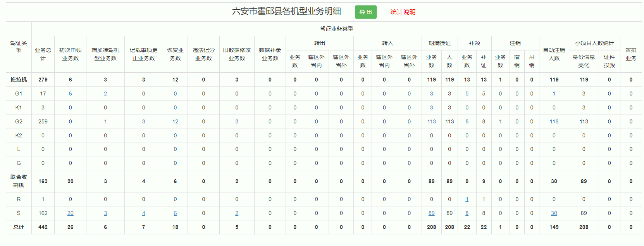Click G2 row 自动注销人数 link showing 118

pyautogui.click(x=554, y=121)
